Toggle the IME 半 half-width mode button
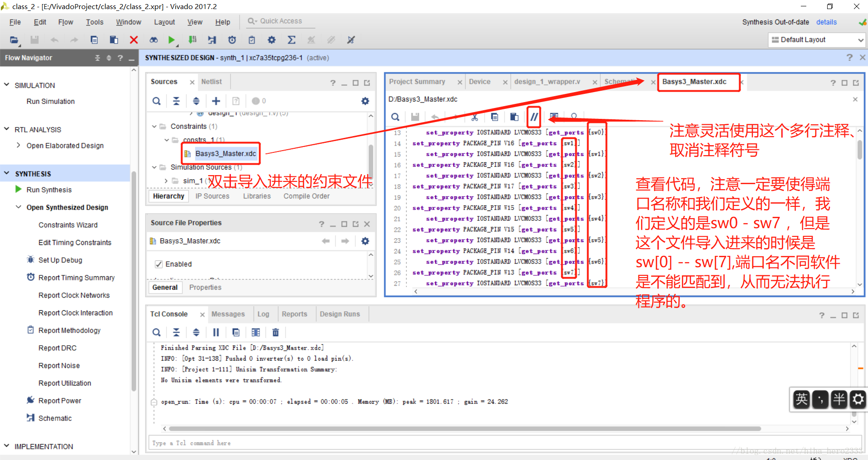 pyautogui.click(x=839, y=399)
